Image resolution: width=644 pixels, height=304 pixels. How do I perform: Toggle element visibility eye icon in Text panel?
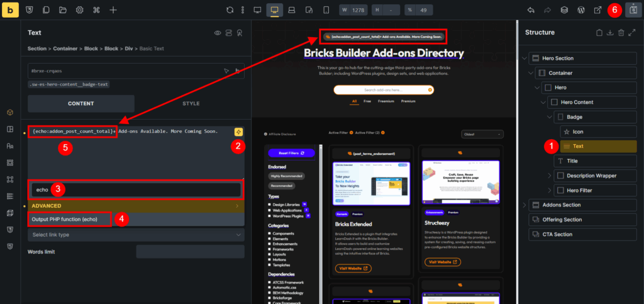pos(218,33)
